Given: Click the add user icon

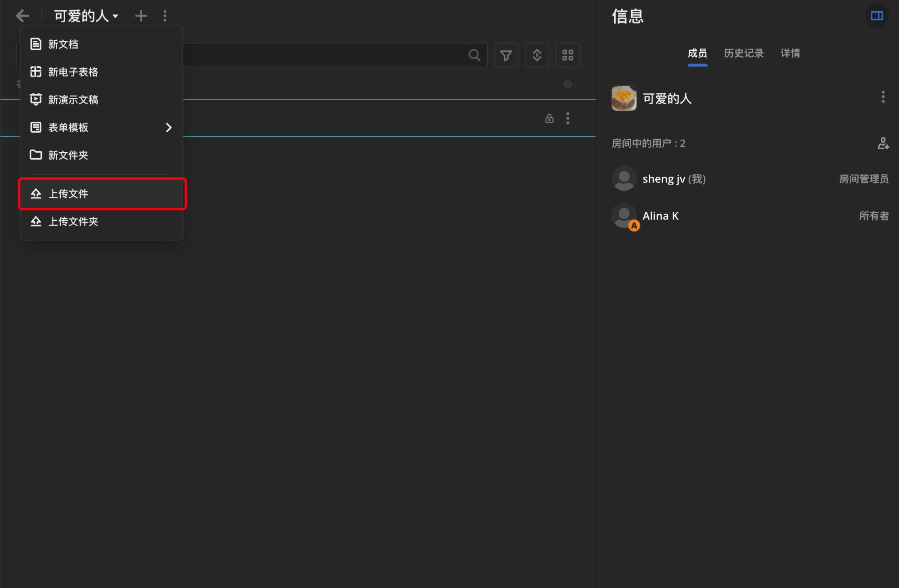Looking at the screenshot, I should [883, 143].
